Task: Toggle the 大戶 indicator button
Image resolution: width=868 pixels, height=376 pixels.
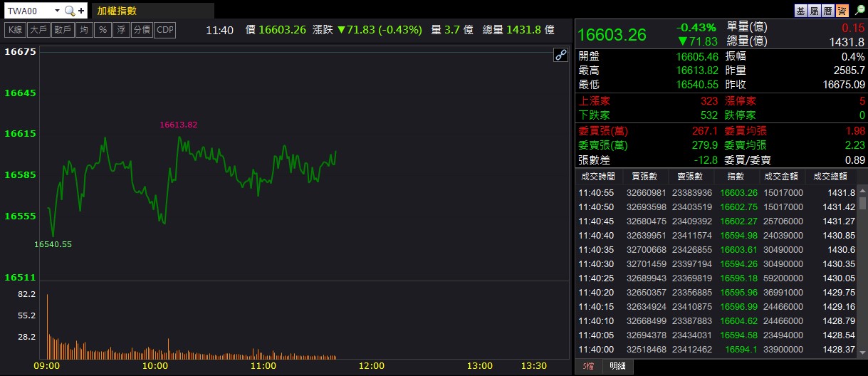Action: tap(38, 30)
